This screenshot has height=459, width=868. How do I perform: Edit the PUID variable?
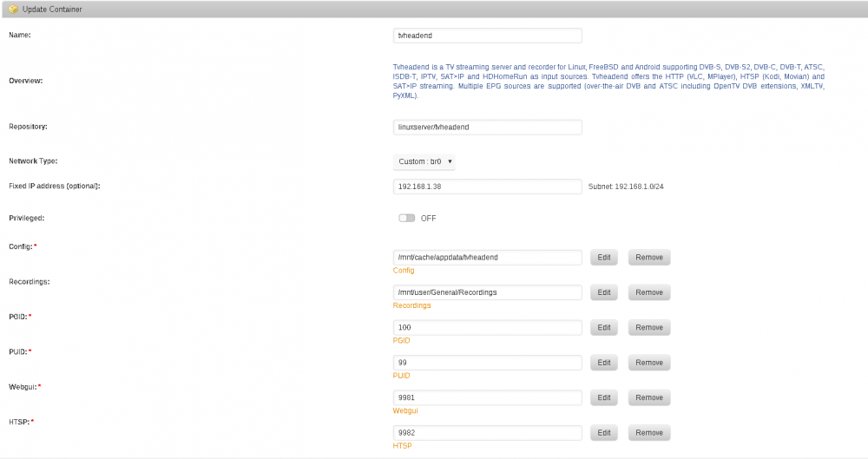pyautogui.click(x=604, y=363)
